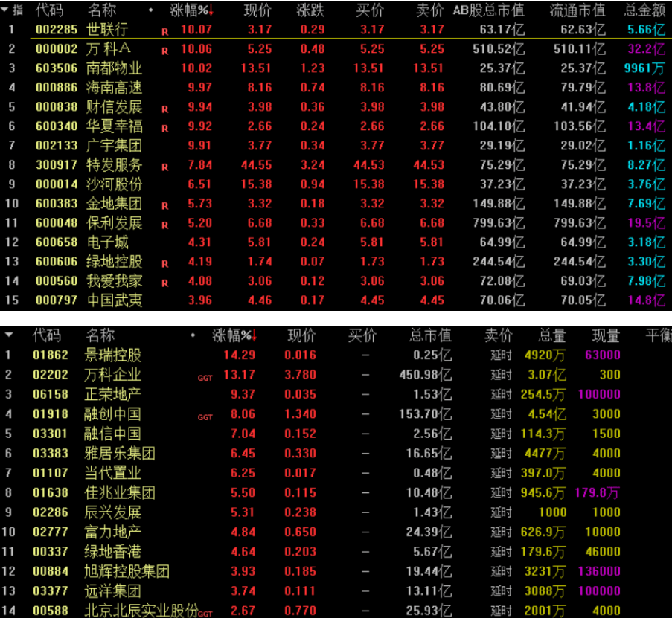Open the triangle dropdown in lower table header
Screen dimensions: 672x618
6,335
